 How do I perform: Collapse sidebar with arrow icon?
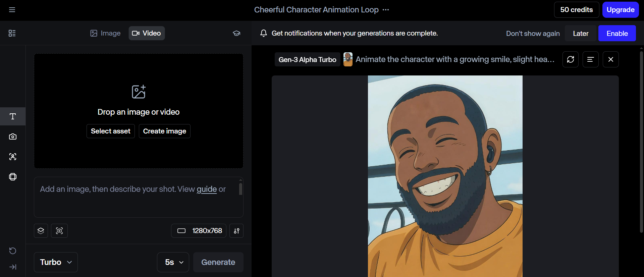13,267
